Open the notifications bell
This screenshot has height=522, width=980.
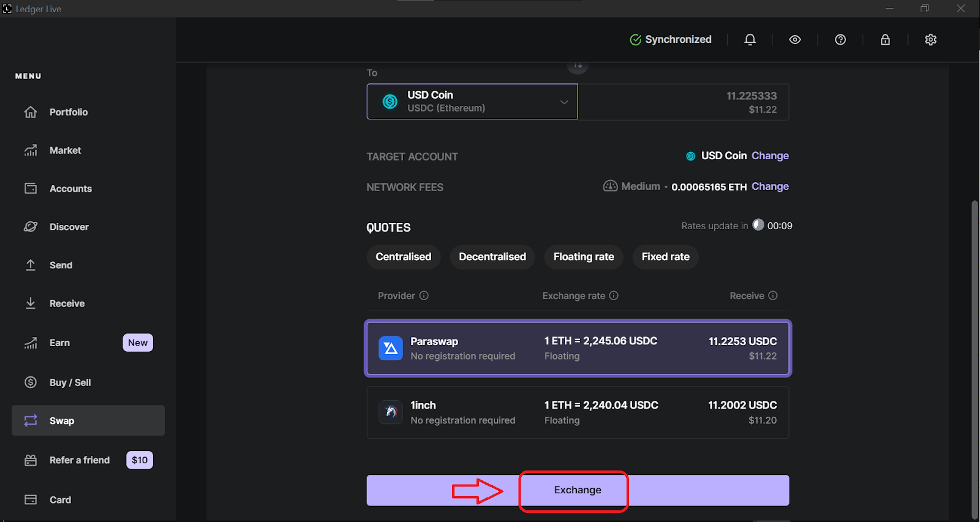click(750, 39)
